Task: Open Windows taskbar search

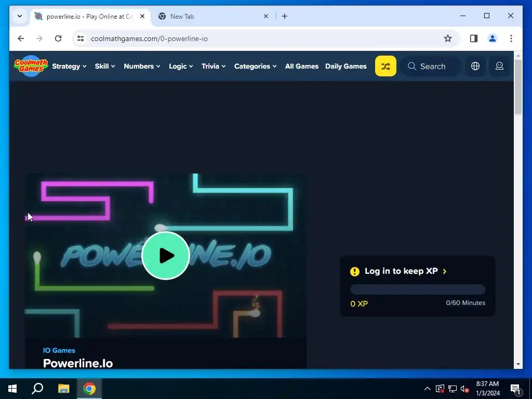Action: 37,389
